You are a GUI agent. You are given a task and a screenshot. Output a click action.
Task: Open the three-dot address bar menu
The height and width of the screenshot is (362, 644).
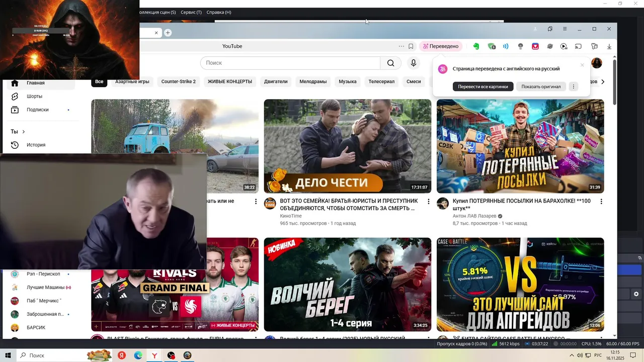(x=401, y=46)
